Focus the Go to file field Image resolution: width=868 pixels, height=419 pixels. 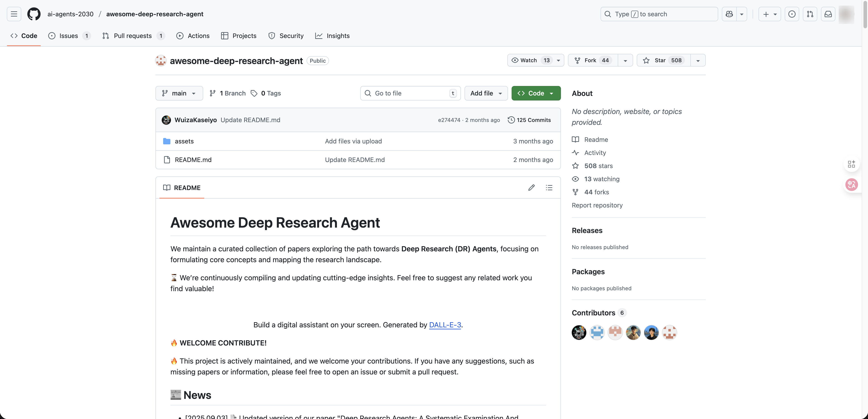coord(410,93)
